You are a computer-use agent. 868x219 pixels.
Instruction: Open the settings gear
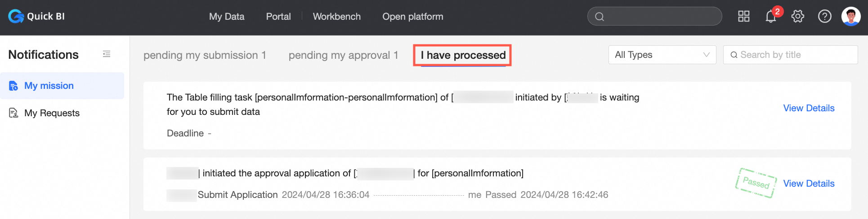798,17
